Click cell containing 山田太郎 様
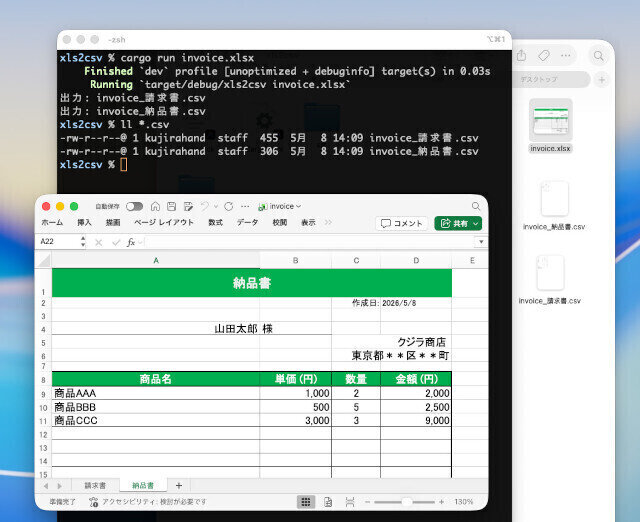Viewport: 640px width, 522px height. (192, 329)
